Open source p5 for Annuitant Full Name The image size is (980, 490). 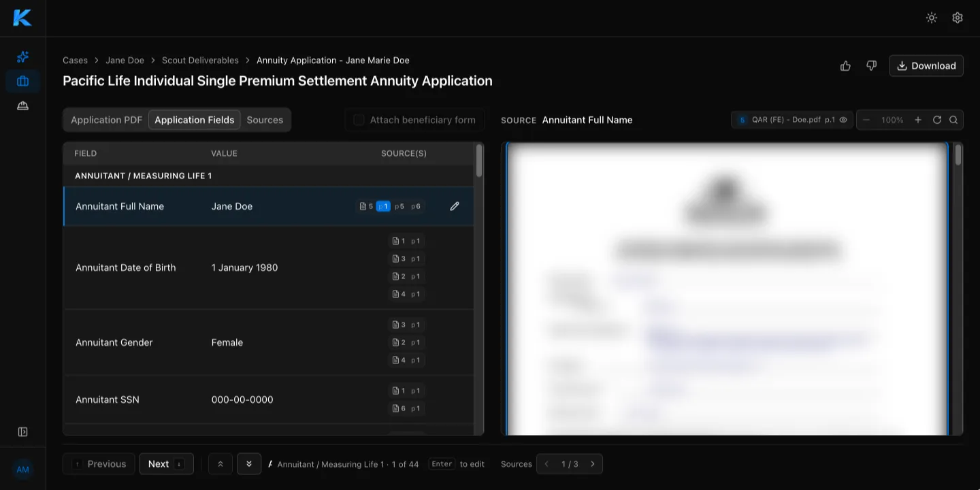click(399, 206)
